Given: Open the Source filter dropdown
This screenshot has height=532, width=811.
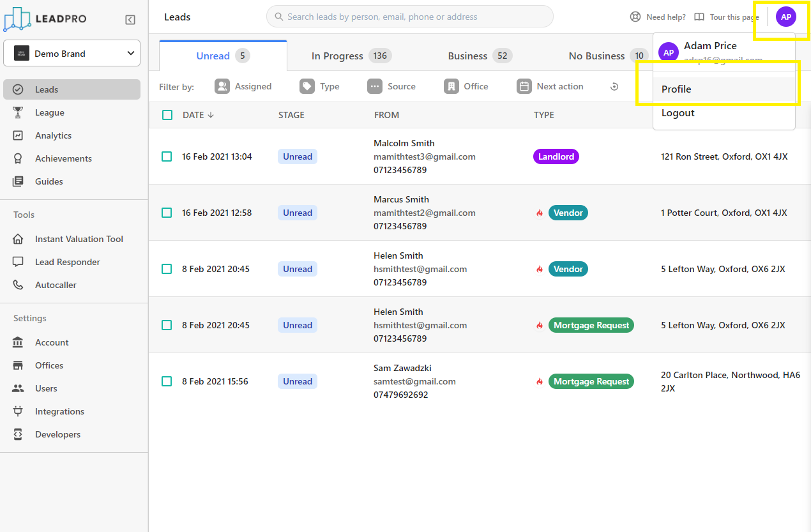Looking at the screenshot, I should pos(391,86).
